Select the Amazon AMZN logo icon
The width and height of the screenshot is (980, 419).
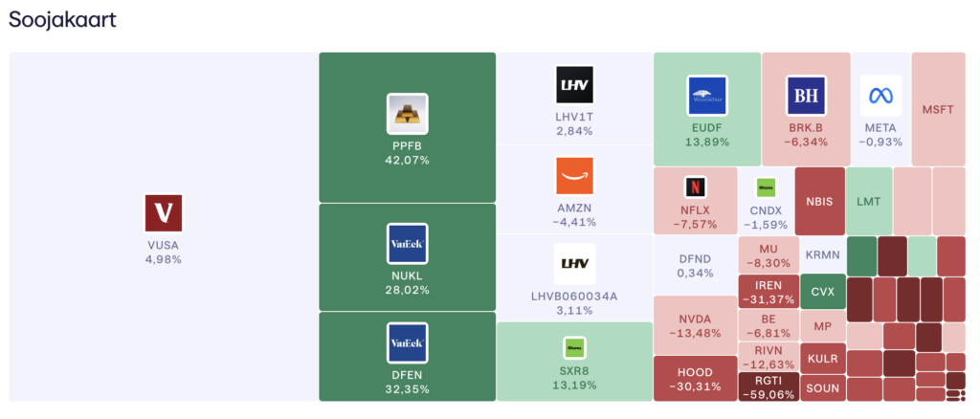574,177
